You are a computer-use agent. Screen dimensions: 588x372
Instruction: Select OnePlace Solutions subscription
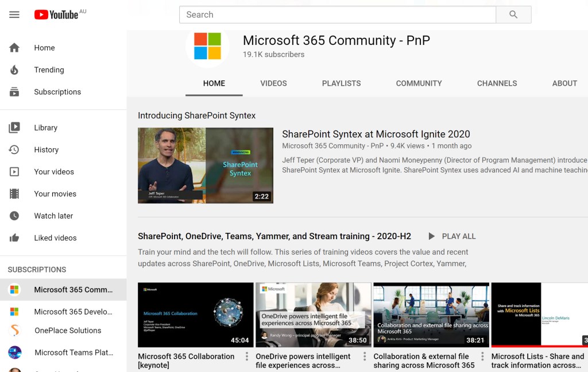[67, 331]
